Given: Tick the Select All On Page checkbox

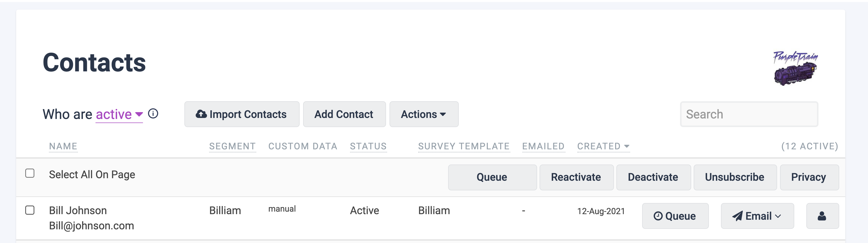Looking at the screenshot, I should pyautogui.click(x=30, y=173).
